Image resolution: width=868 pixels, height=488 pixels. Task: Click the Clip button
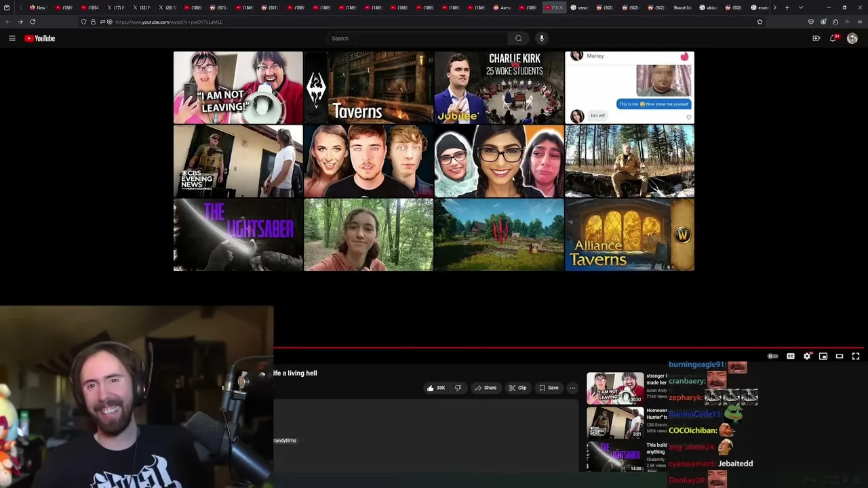click(517, 388)
